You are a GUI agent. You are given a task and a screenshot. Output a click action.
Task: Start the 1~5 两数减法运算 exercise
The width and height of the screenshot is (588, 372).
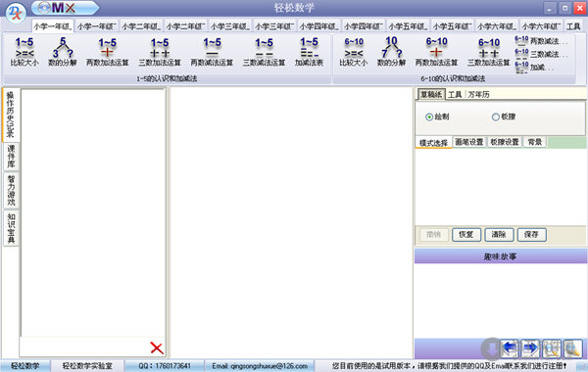click(x=212, y=52)
